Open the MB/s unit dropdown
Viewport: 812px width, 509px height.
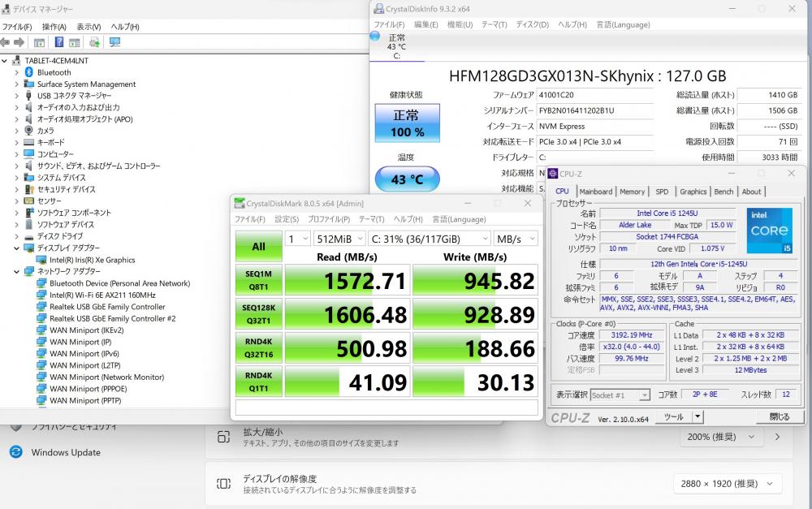click(516, 239)
